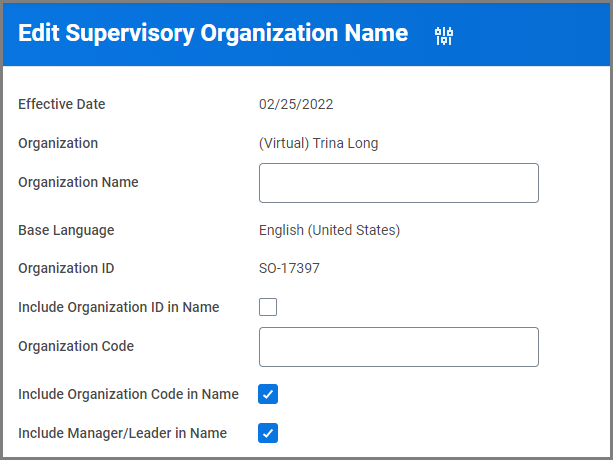Click the Base Language label

(66, 230)
